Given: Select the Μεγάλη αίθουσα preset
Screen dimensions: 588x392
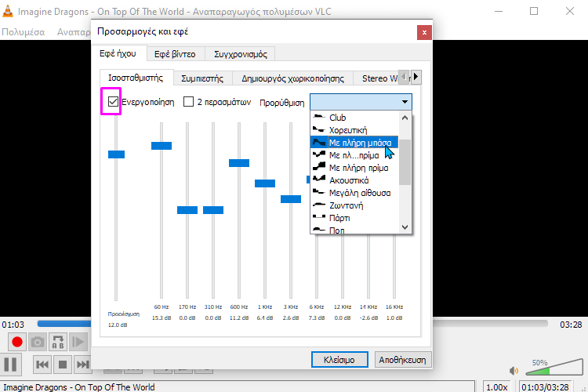Looking at the screenshot, I should click(354, 193).
